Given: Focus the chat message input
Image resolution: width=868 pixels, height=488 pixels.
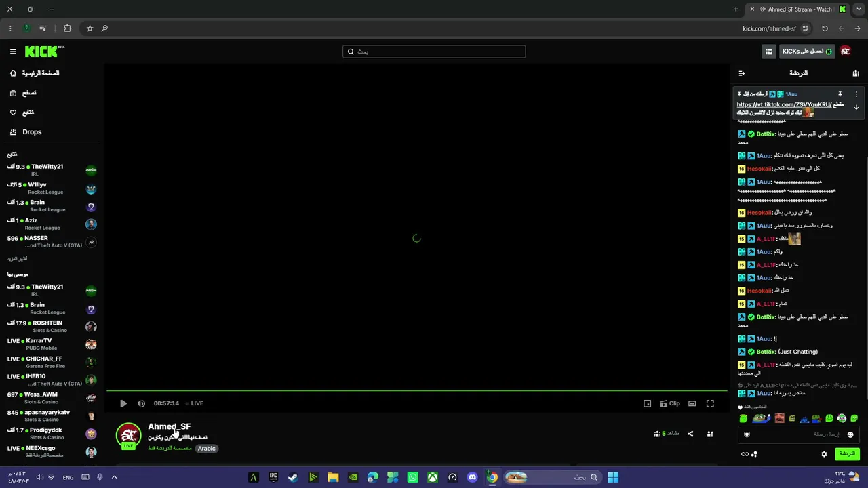Looking at the screenshot, I should [797, 434].
